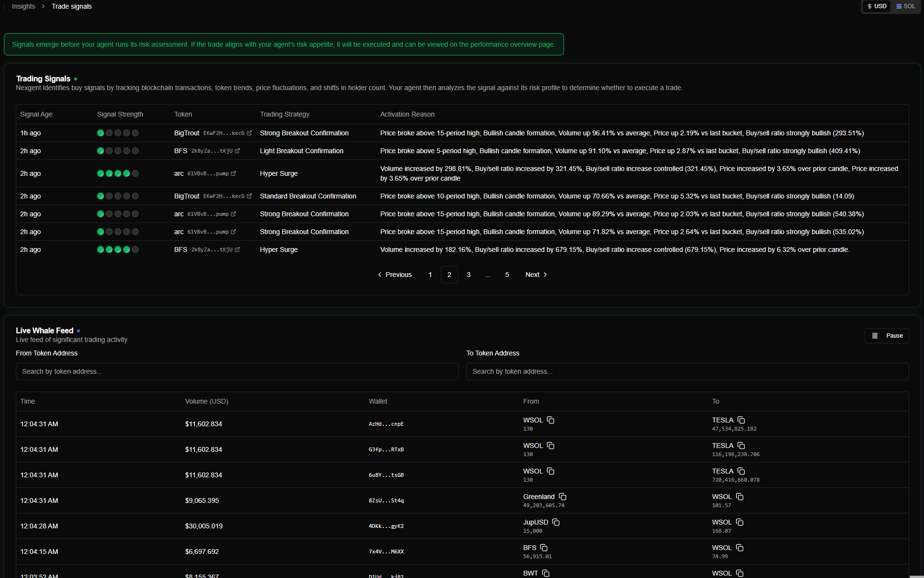Screen dimensions: 924x578
Task: Switch currency display to SOL
Action: pyautogui.click(x=905, y=6)
